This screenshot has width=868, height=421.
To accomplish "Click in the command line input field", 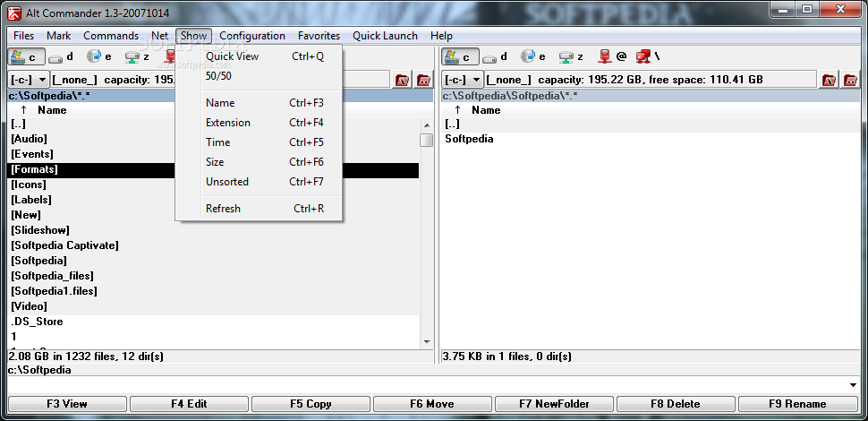I will (x=426, y=385).
